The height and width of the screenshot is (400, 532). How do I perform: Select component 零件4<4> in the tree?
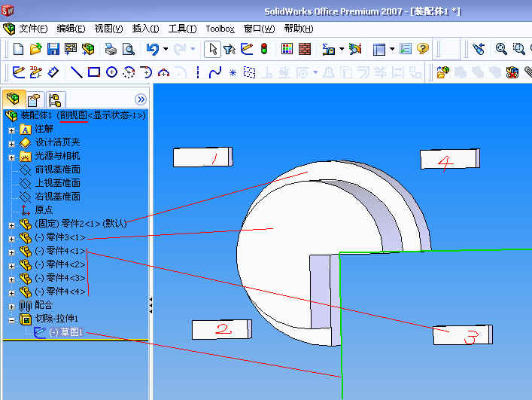point(60,292)
